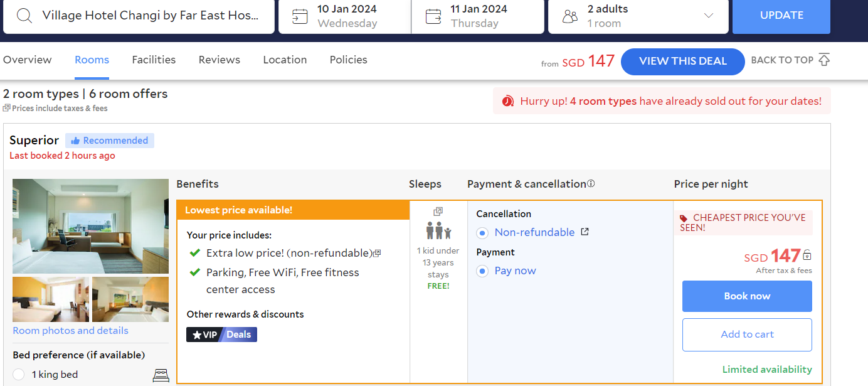Open the main Superior room photo
The height and width of the screenshot is (386, 868).
pyautogui.click(x=90, y=226)
